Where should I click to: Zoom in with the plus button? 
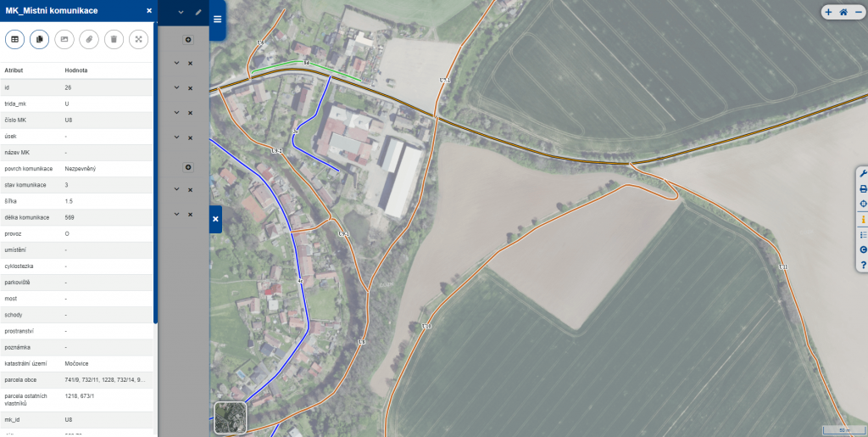(829, 12)
